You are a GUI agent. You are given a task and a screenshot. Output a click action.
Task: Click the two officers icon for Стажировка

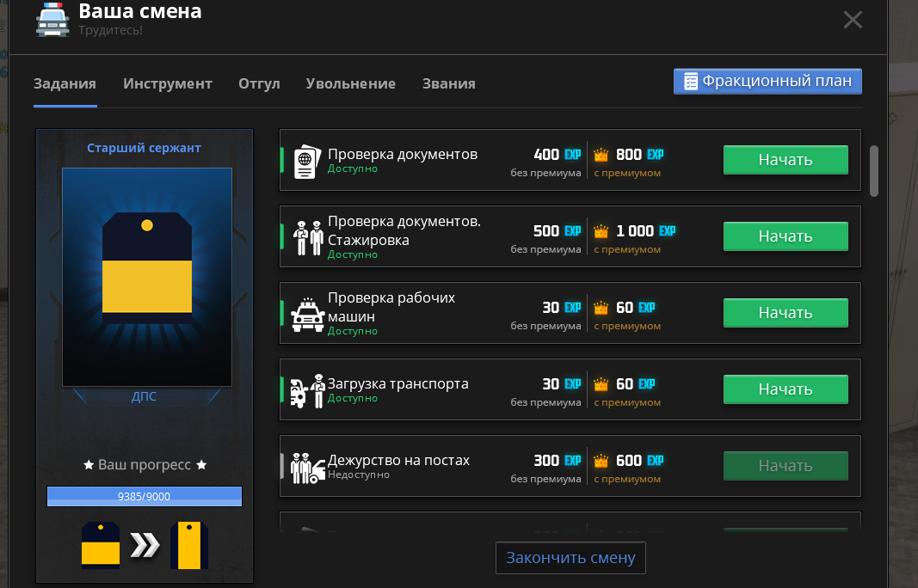coord(308,237)
